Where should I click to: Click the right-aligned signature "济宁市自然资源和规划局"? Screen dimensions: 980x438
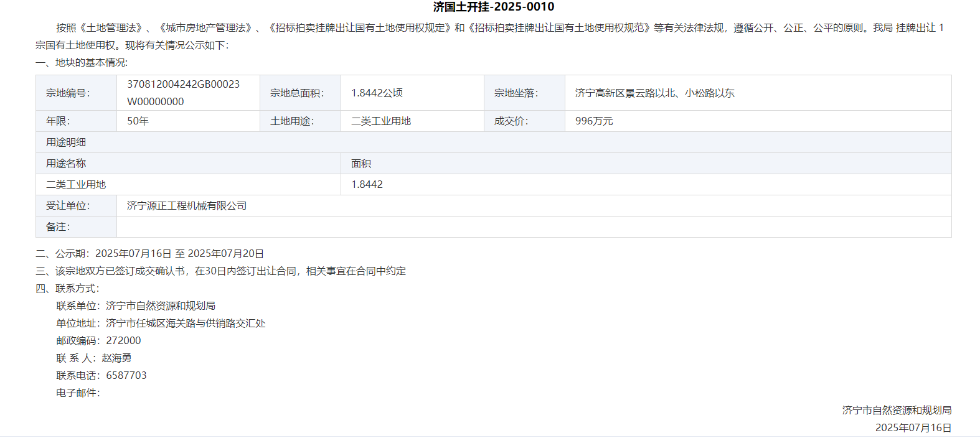897,411
